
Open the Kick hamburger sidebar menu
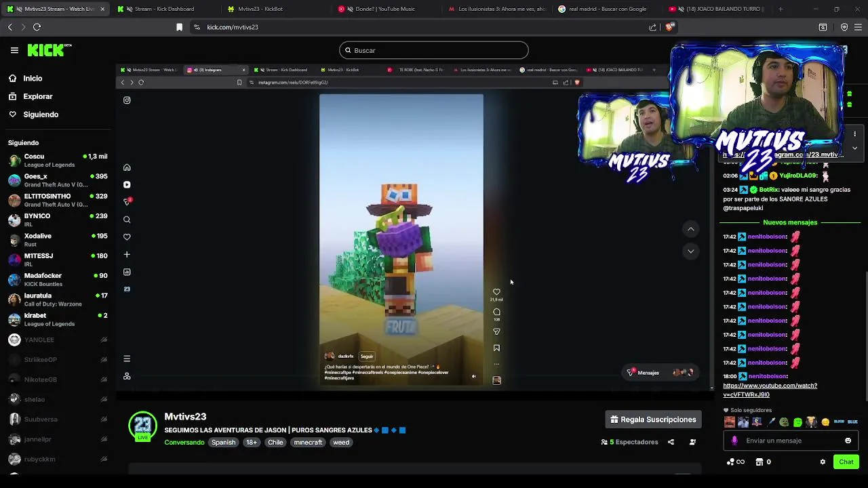point(14,50)
